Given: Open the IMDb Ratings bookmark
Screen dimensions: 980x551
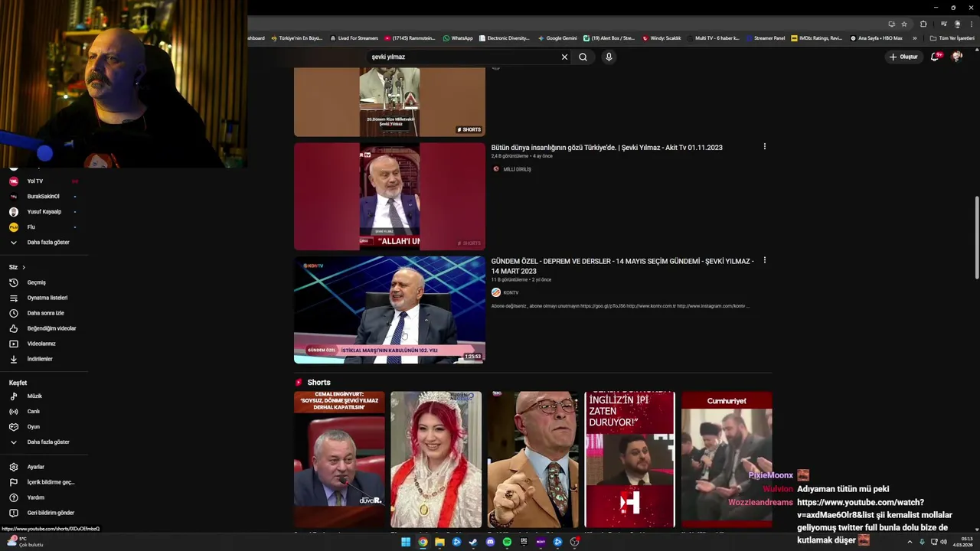Looking at the screenshot, I should pos(816,38).
